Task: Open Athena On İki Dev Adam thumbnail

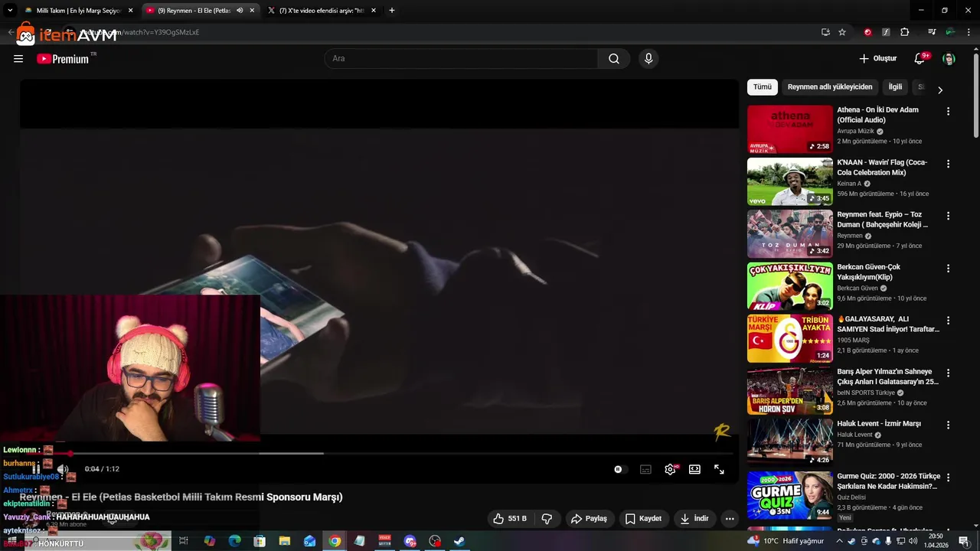Action: (789, 129)
